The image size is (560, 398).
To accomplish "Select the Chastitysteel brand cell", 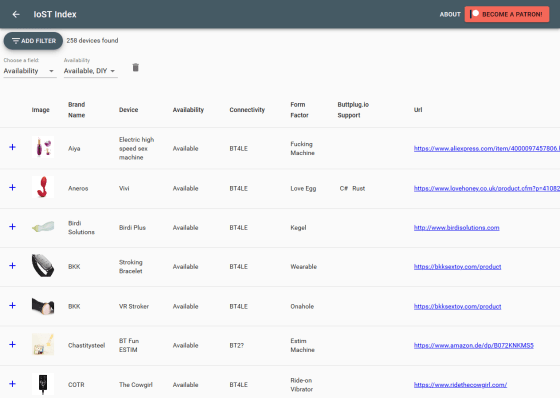I will pyautogui.click(x=86, y=345).
